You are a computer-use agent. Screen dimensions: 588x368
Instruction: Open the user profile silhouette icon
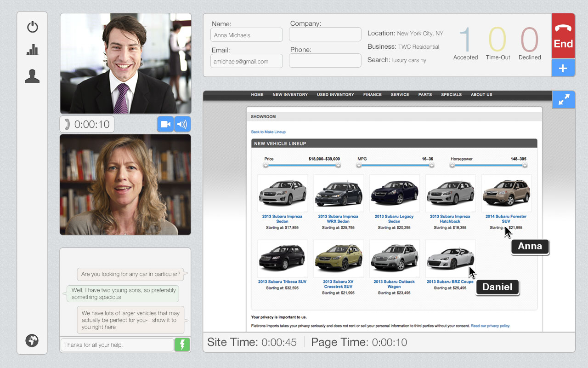[32, 76]
